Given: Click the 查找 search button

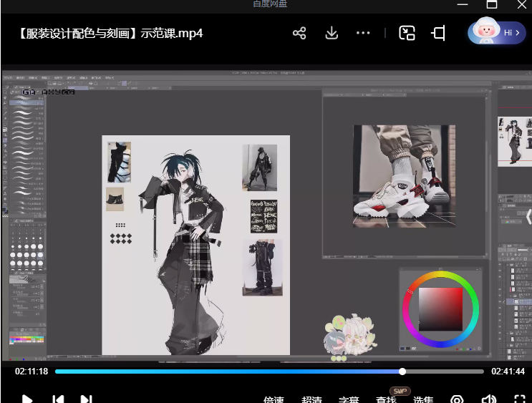Looking at the screenshot, I should [x=386, y=399].
